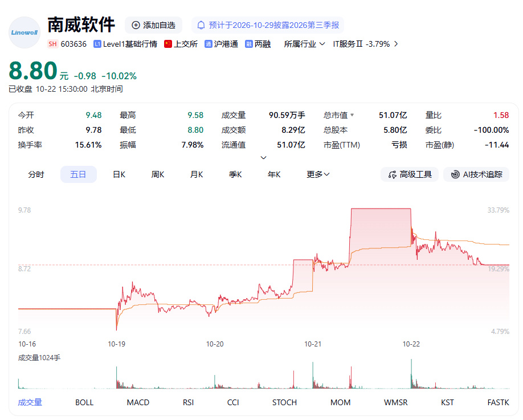Click the 成交量 value 90.59万手

tap(287, 115)
